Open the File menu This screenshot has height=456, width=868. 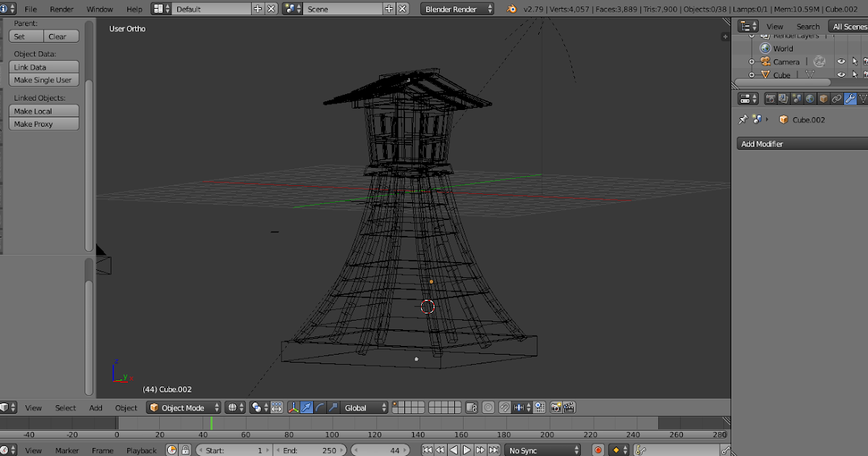(x=30, y=9)
